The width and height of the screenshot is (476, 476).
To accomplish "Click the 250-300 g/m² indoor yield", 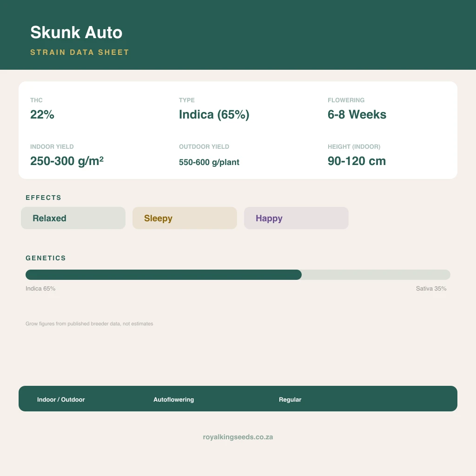I will point(67,161).
